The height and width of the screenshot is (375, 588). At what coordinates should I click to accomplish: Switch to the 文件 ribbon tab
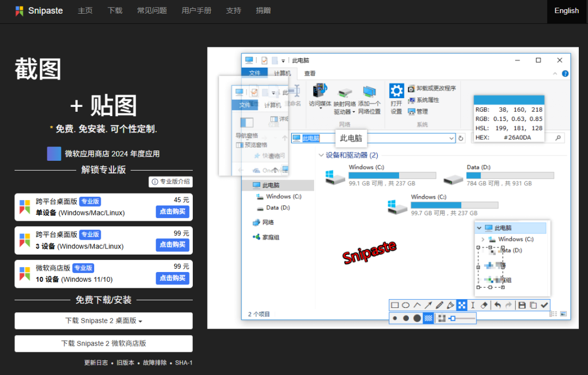[x=255, y=73]
